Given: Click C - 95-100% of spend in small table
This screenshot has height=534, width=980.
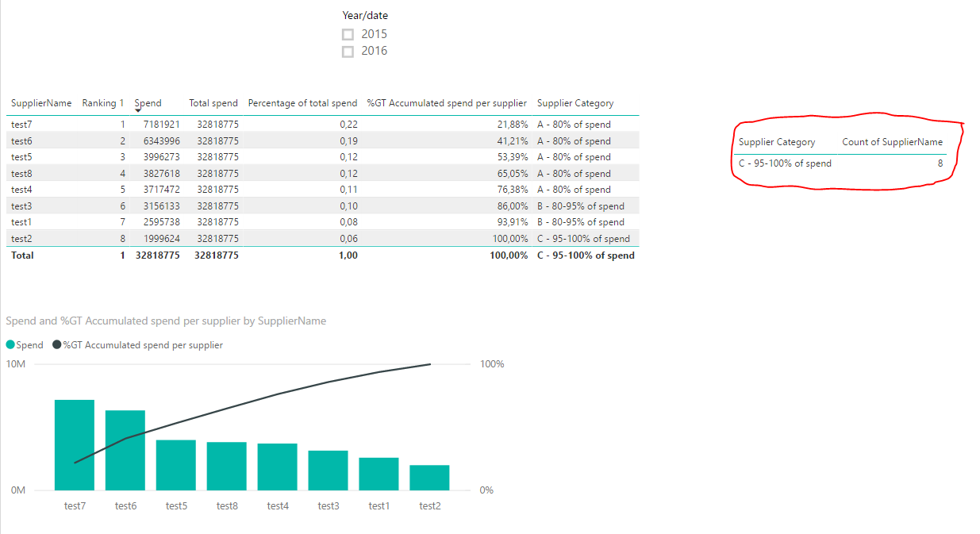Looking at the screenshot, I should point(786,163).
